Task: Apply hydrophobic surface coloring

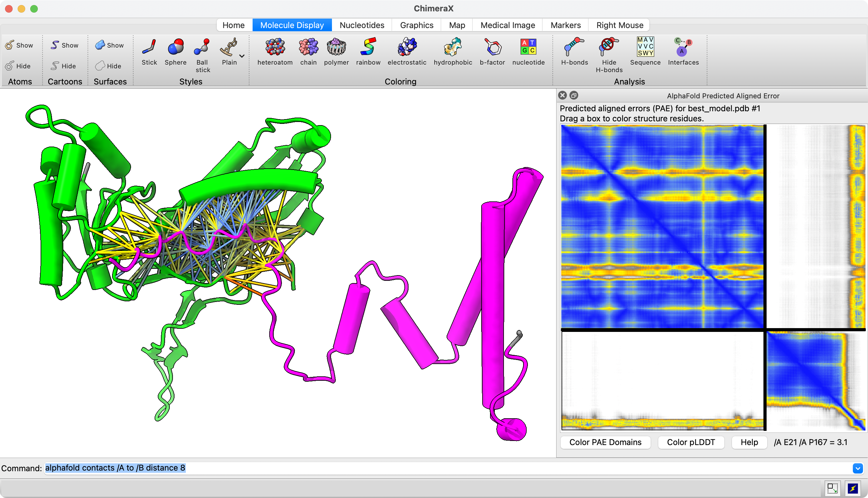Action: point(453,52)
